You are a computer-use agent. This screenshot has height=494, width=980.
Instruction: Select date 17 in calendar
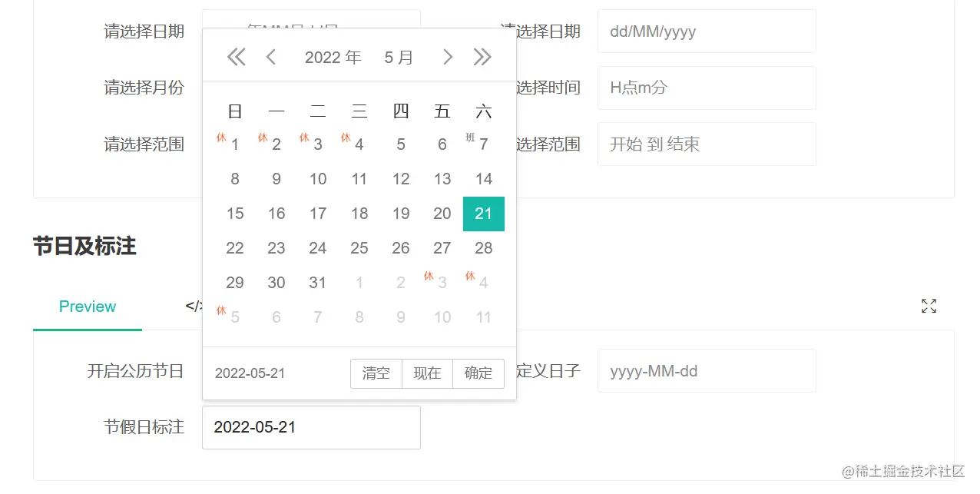pyautogui.click(x=318, y=214)
